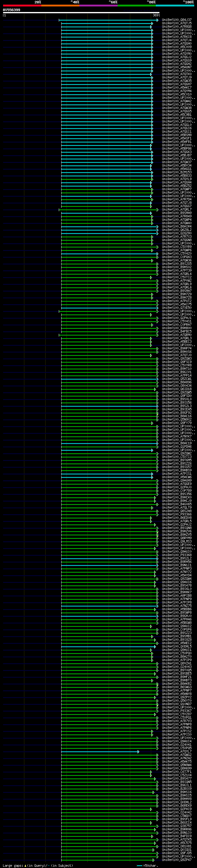Open hit UniRef100_B2BXX9
Viewport: 197px width, 868px height.
177,789
